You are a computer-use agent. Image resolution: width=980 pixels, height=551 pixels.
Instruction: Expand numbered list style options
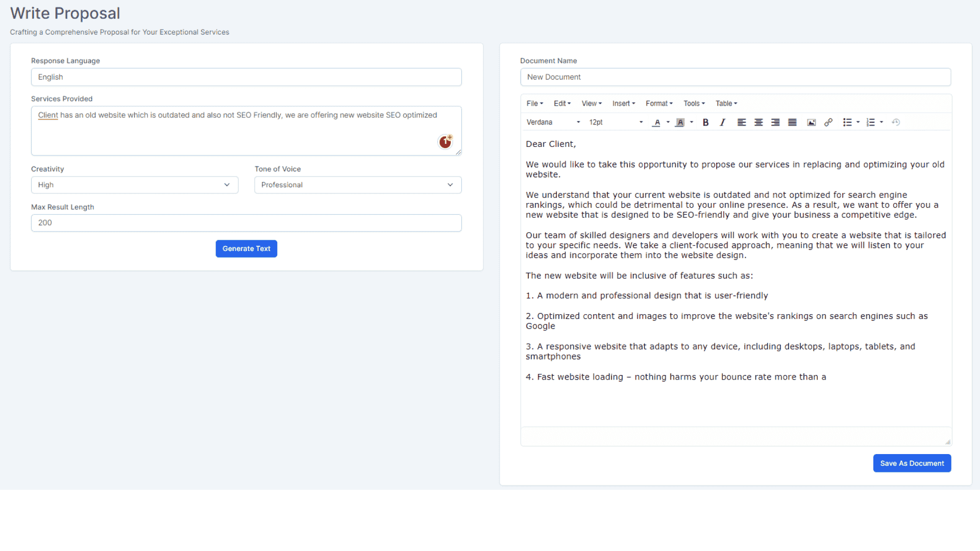[881, 122]
